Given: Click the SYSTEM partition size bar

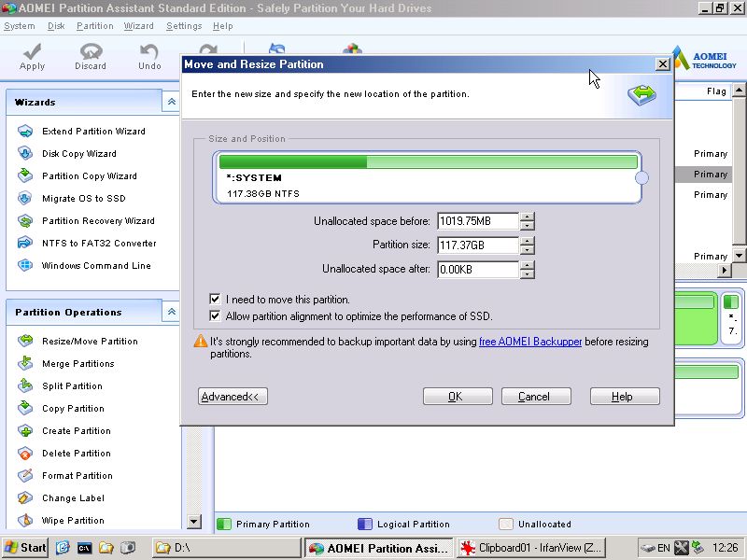Looking at the screenshot, I should click(429, 161).
